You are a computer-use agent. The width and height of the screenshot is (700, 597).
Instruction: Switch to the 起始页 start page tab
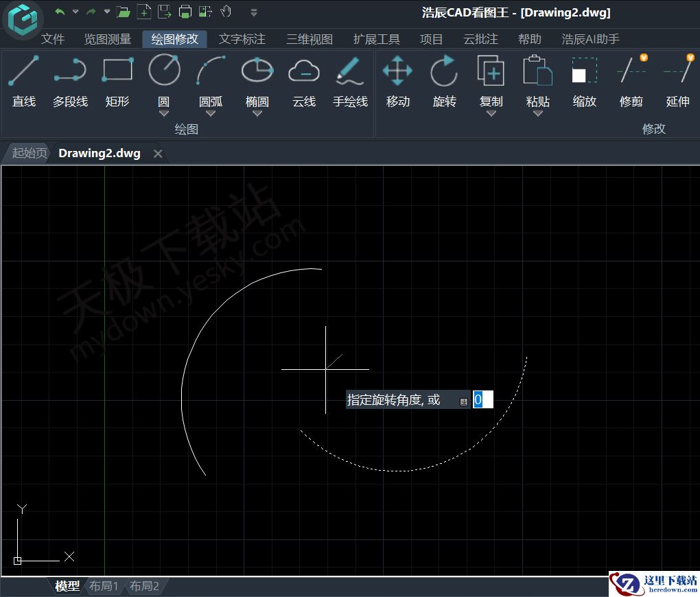[29, 153]
